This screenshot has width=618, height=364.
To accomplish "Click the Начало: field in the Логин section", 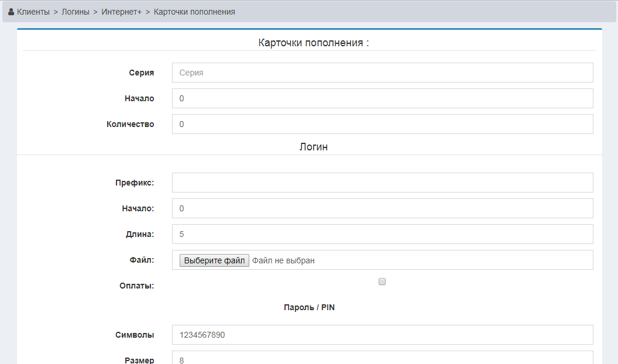I will [382, 208].
